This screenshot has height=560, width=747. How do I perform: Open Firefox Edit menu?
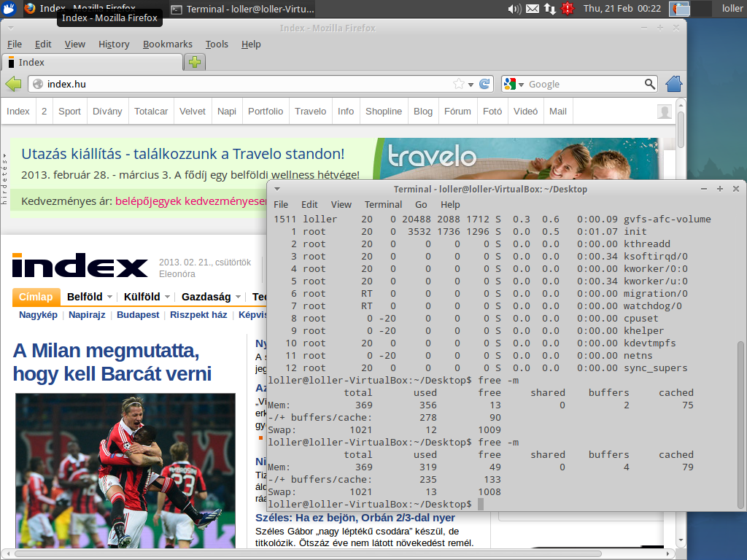(x=43, y=44)
